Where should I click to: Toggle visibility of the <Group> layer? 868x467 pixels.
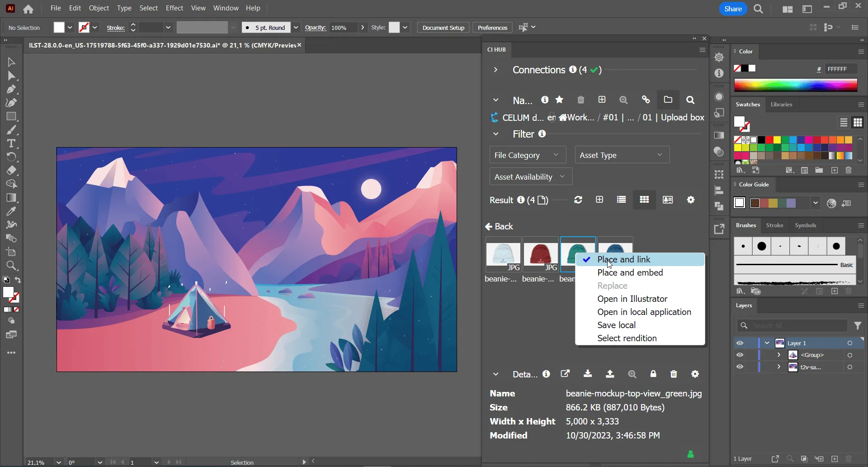(x=740, y=355)
